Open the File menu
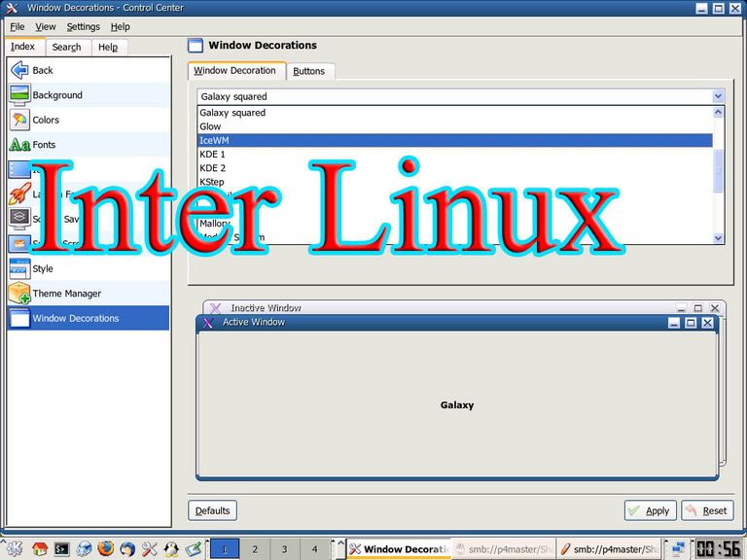The height and width of the screenshot is (560, 747). [x=18, y=26]
